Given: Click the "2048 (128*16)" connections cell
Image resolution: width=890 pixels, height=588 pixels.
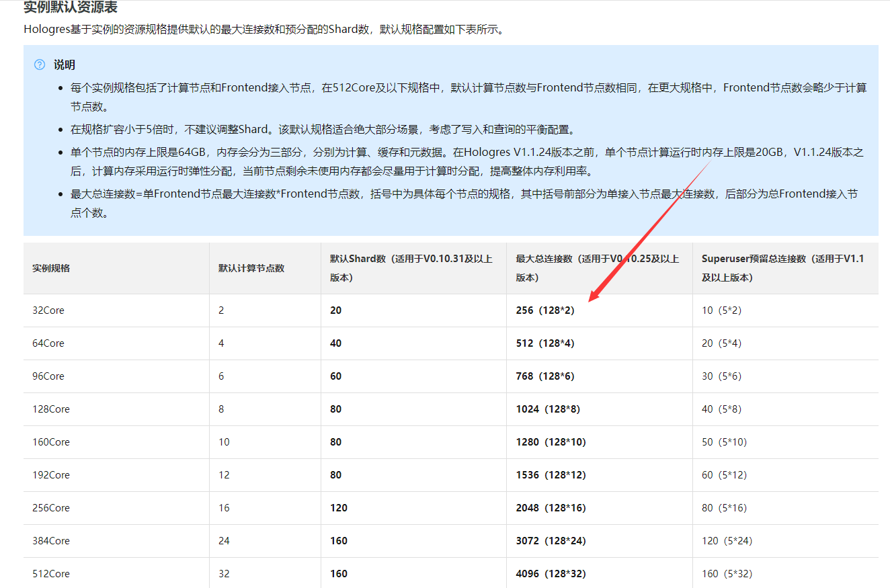Looking at the screenshot, I should click(x=551, y=508).
